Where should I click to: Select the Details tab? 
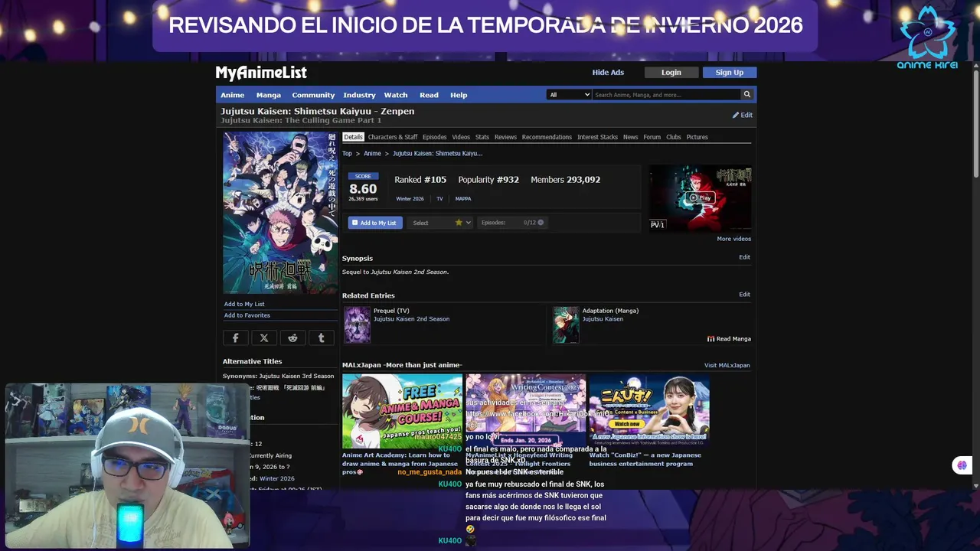click(353, 137)
